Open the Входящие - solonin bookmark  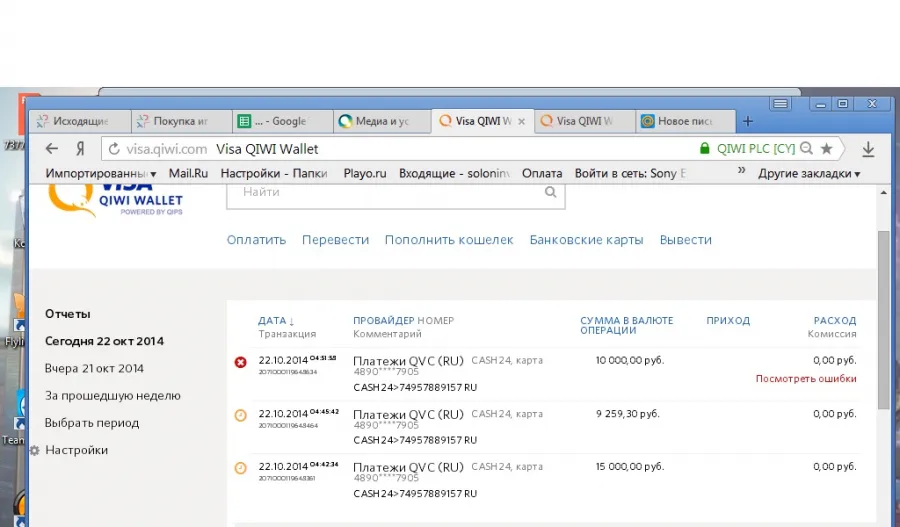click(454, 173)
